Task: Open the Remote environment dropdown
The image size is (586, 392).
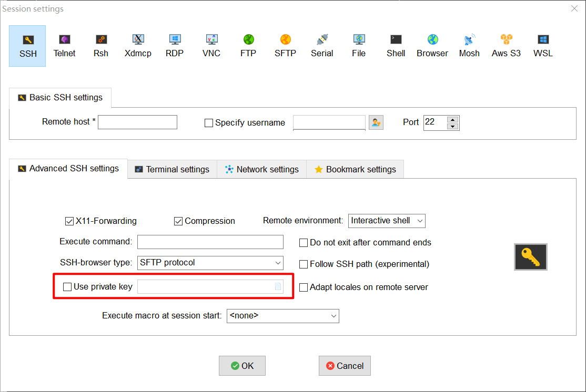Action: tap(387, 221)
